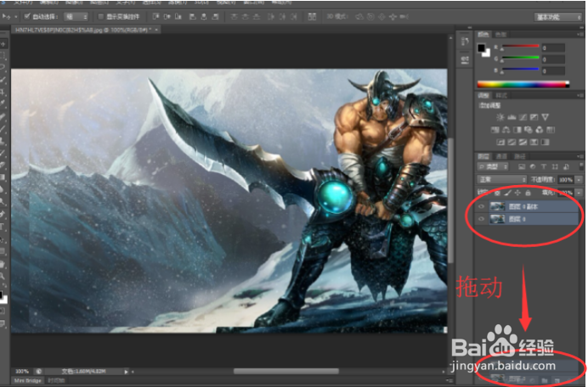Switch to the Channels tab
588x387 pixels.
coord(501,156)
